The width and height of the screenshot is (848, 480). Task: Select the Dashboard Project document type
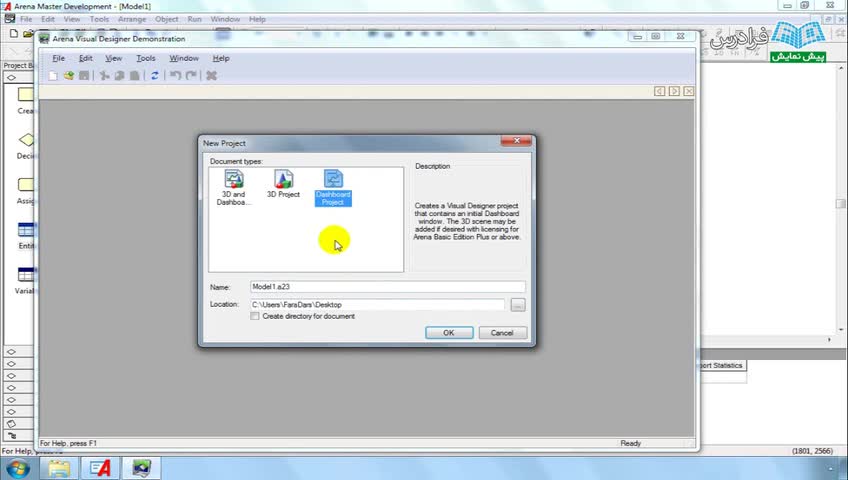333,188
